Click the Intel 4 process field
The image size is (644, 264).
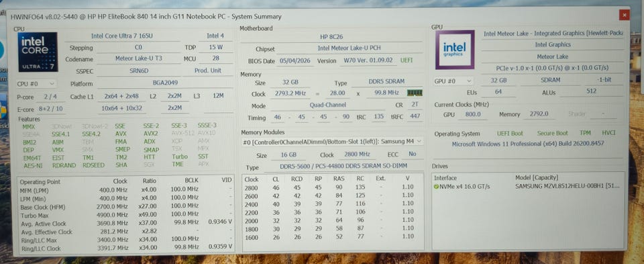(x=215, y=36)
